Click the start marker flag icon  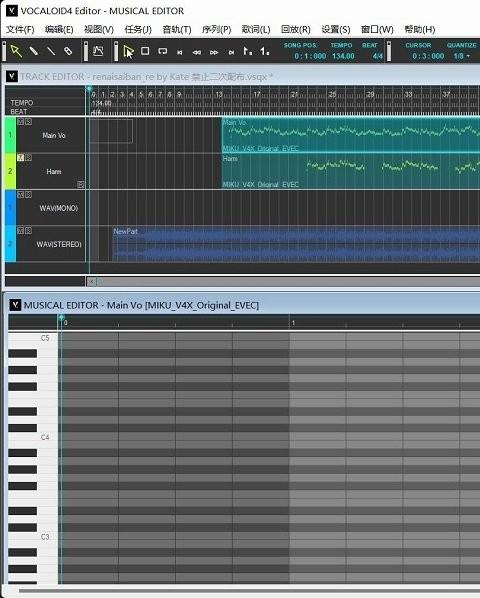[x=247, y=51]
